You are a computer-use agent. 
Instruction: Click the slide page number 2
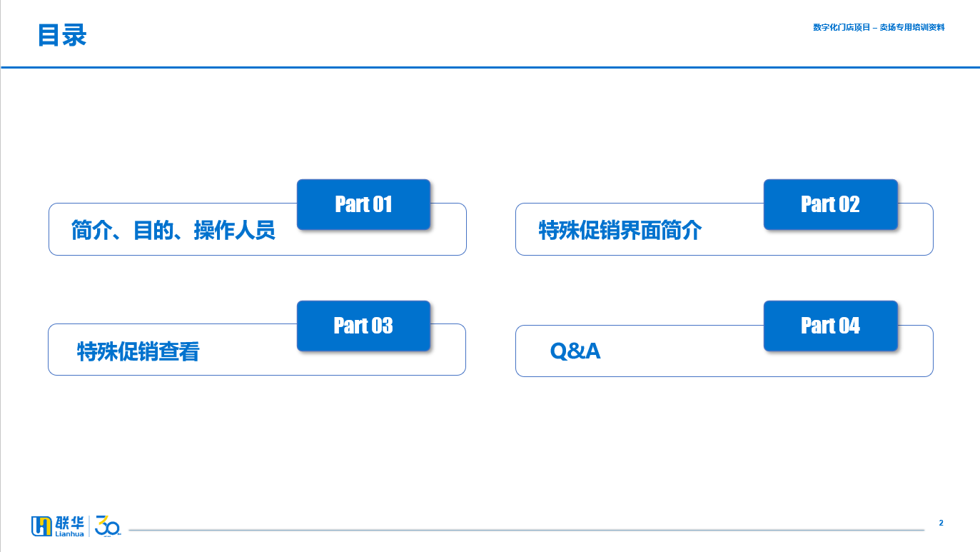[941, 523]
